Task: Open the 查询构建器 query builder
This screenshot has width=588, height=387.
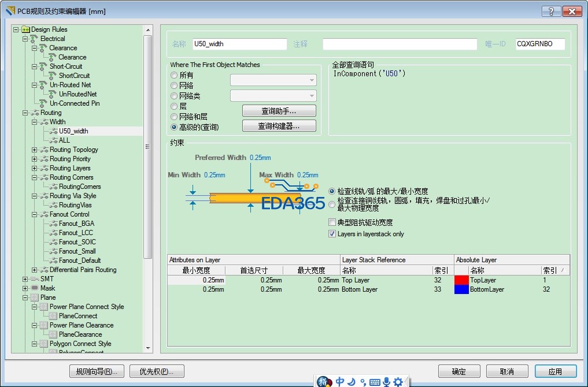Action: [x=279, y=126]
